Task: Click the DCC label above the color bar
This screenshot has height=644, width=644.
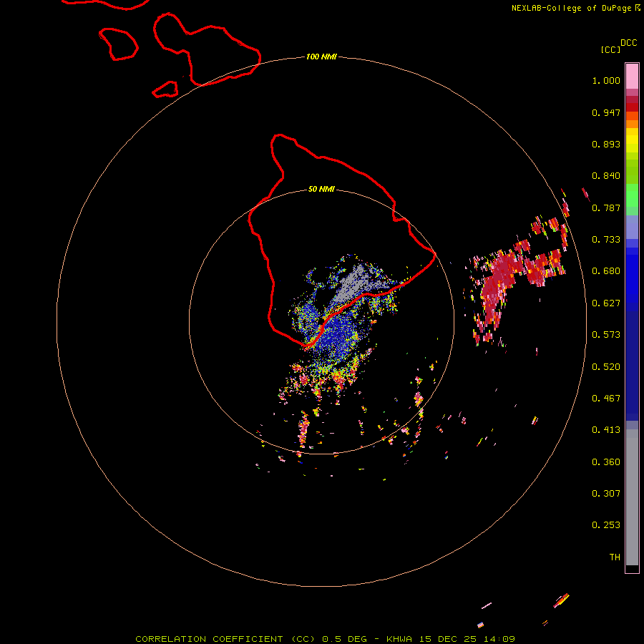Action: (x=628, y=43)
